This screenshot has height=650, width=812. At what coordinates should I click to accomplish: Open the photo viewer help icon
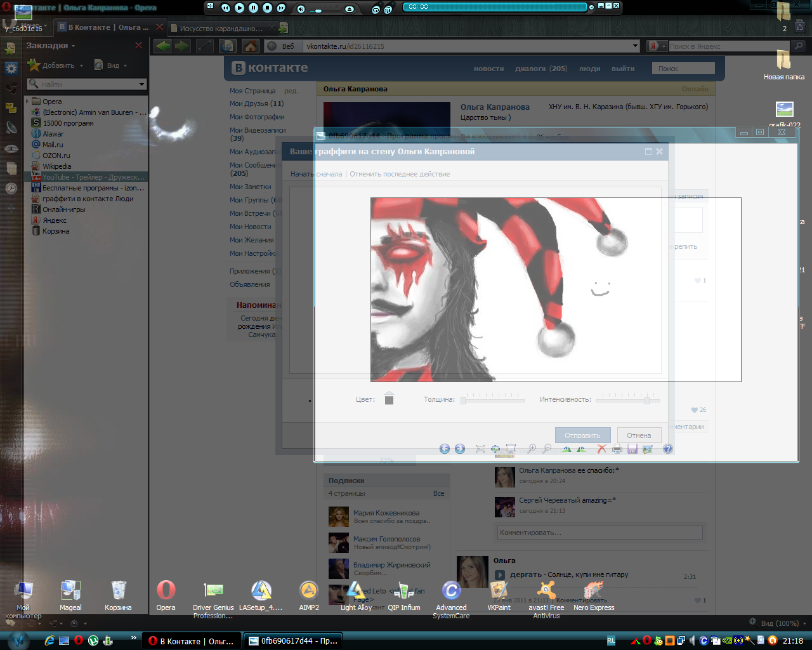668,449
